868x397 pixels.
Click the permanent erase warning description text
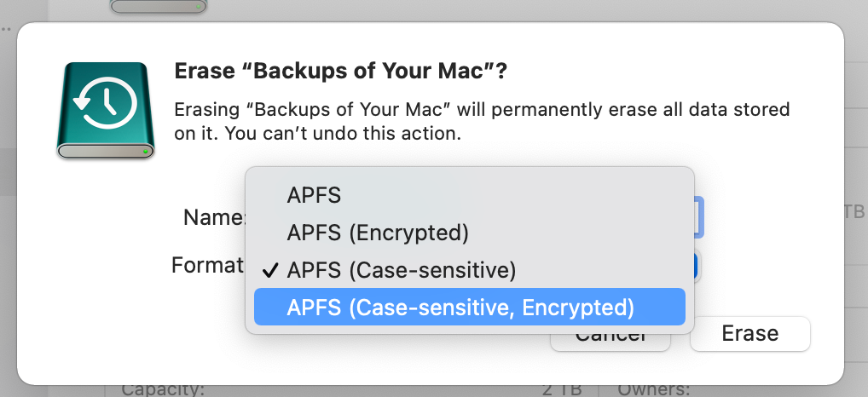[x=482, y=121]
